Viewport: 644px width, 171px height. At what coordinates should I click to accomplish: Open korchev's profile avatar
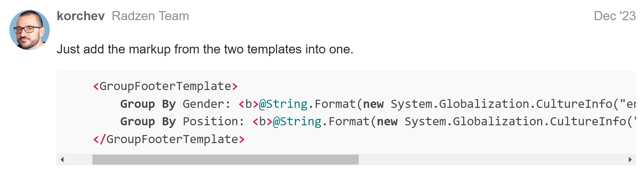(x=30, y=30)
